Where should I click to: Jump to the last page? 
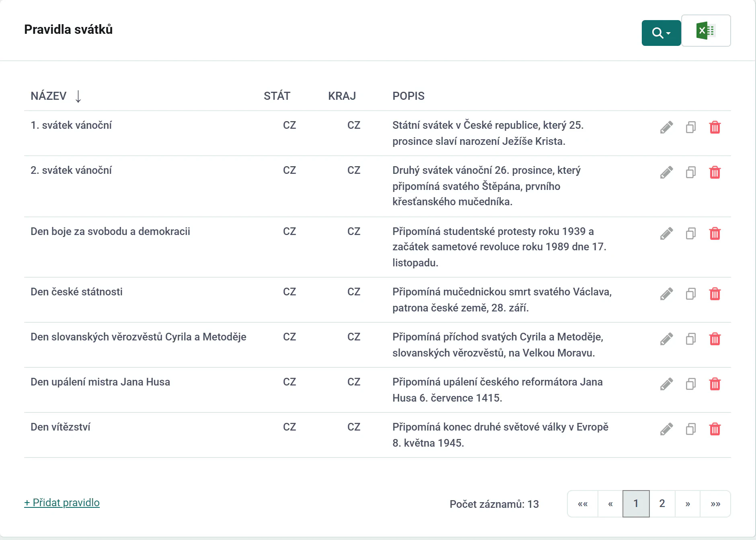[x=715, y=504]
